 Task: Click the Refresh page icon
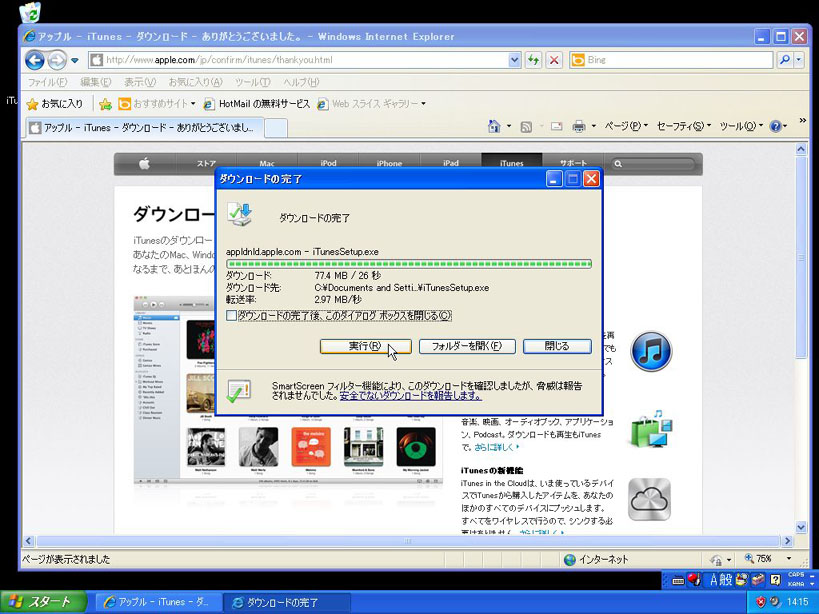(x=533, y=60)
